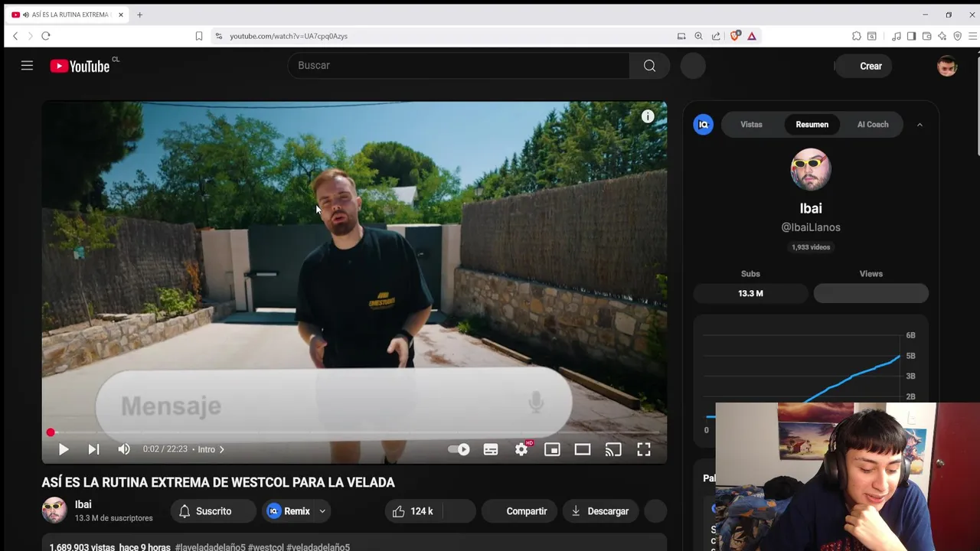The image size is (980, 551).
Task: Open the Brave Wallet icon
Action: coord(926,36)
